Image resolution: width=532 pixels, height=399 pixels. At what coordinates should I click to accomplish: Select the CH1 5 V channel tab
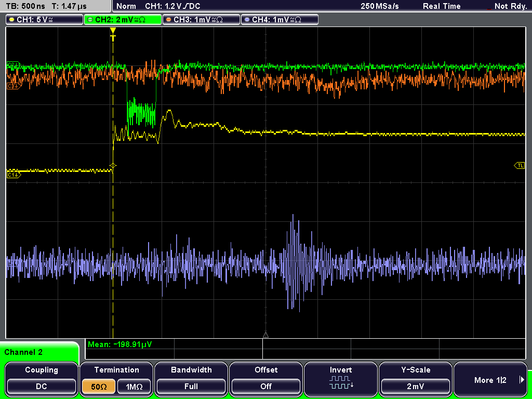tap(45, 20)
